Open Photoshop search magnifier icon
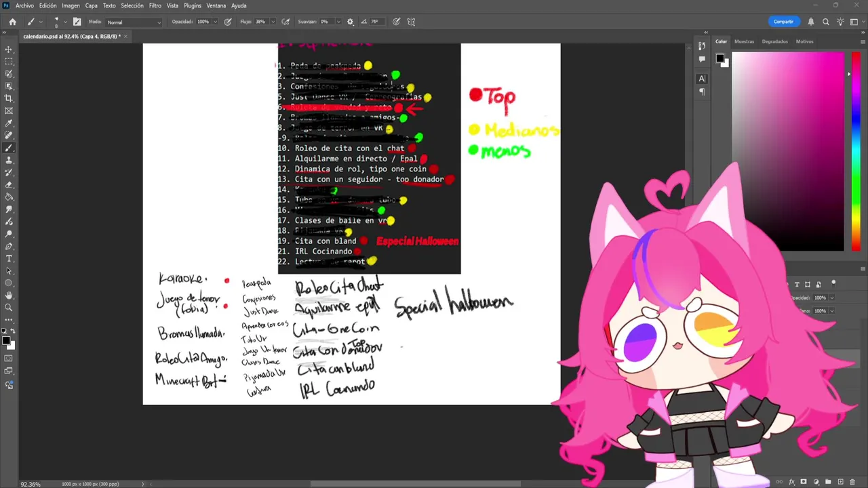The image size is (868, 488). coord(825,22)
